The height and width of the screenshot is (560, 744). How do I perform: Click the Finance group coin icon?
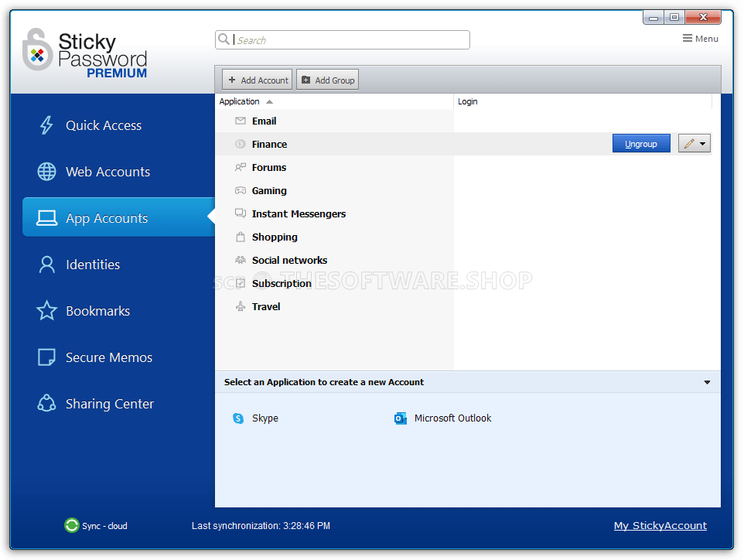(241, 145)
